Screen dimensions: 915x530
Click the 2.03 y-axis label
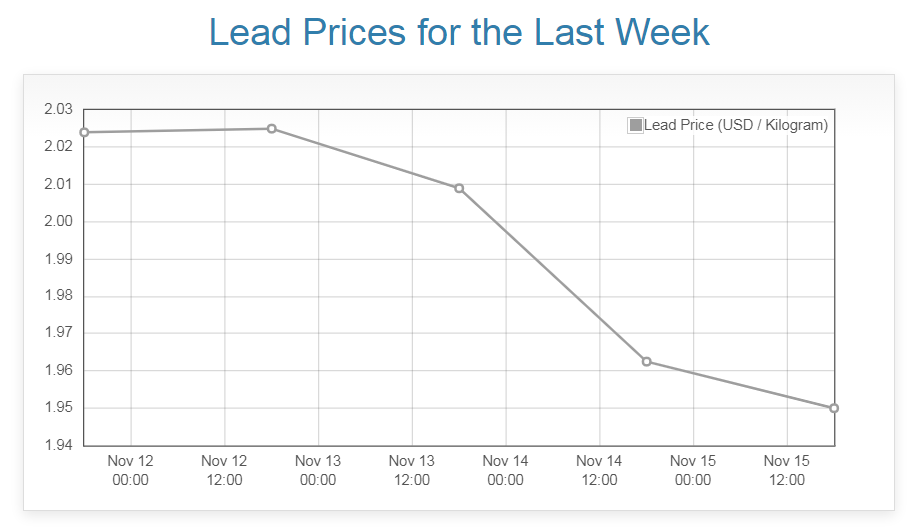click(x=59, y=109)
